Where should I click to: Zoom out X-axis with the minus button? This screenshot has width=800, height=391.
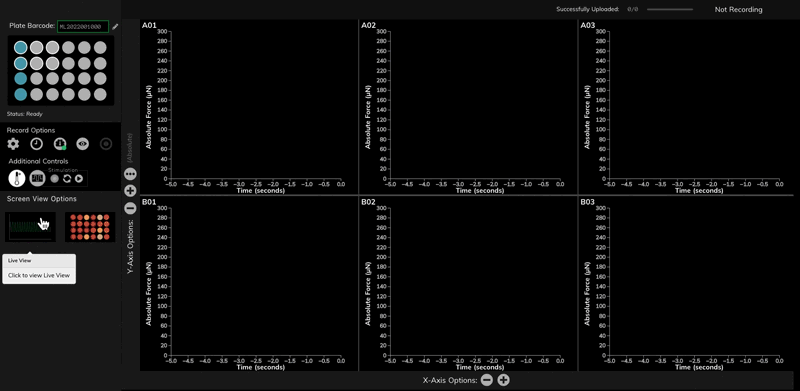487,380
